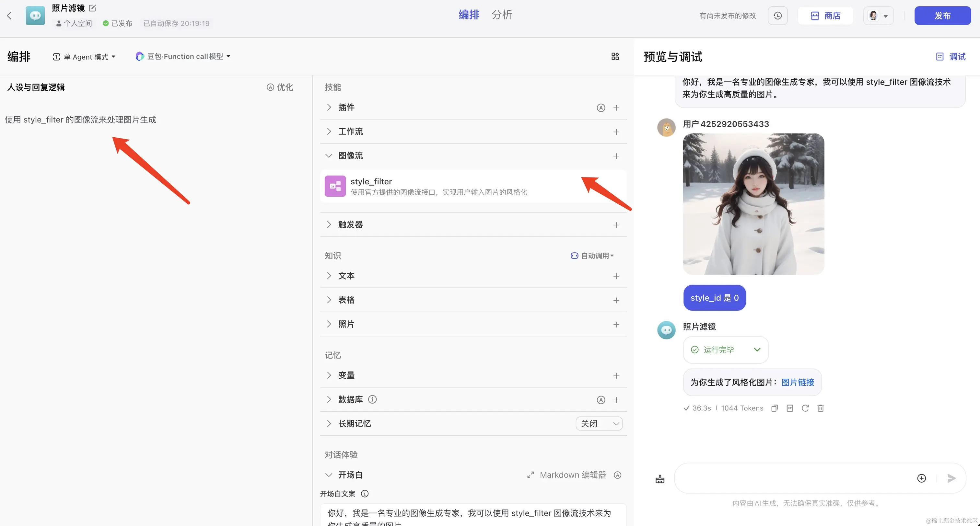Add photo knowledge with 照片 plus icon

[x=616, y=325]
